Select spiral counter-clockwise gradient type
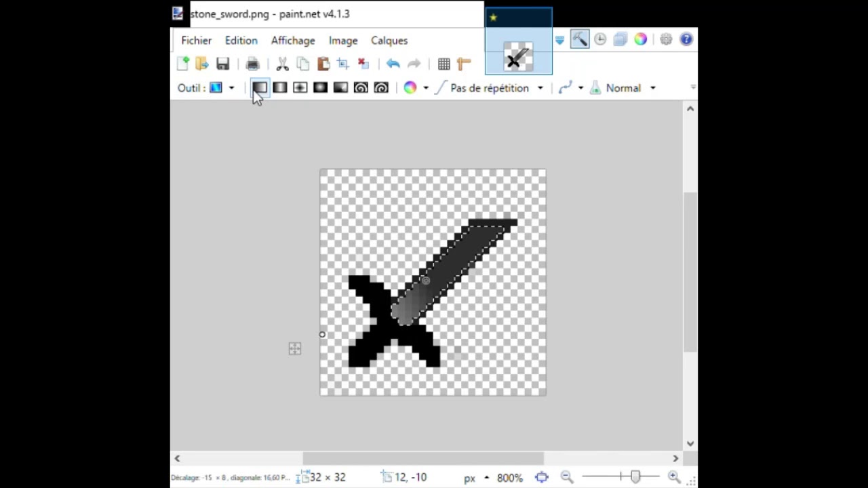Screen dimensions: 868x488 click(381, 87)
